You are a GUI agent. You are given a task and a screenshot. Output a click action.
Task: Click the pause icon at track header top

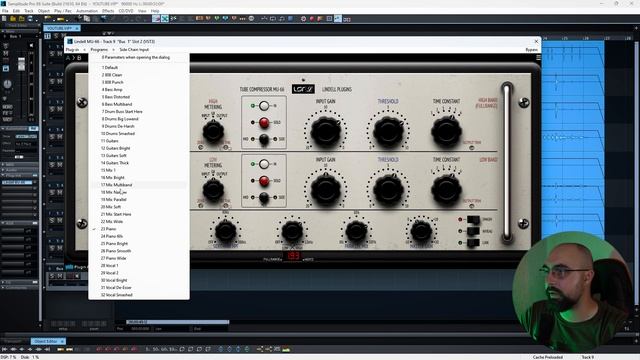click(x=48, y=36)
